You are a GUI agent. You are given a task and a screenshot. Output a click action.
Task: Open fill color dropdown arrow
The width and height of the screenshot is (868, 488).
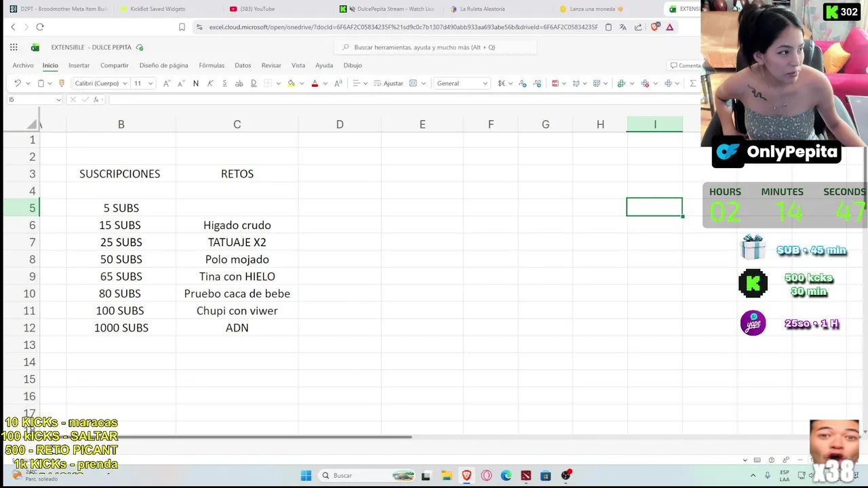[302, 83]
